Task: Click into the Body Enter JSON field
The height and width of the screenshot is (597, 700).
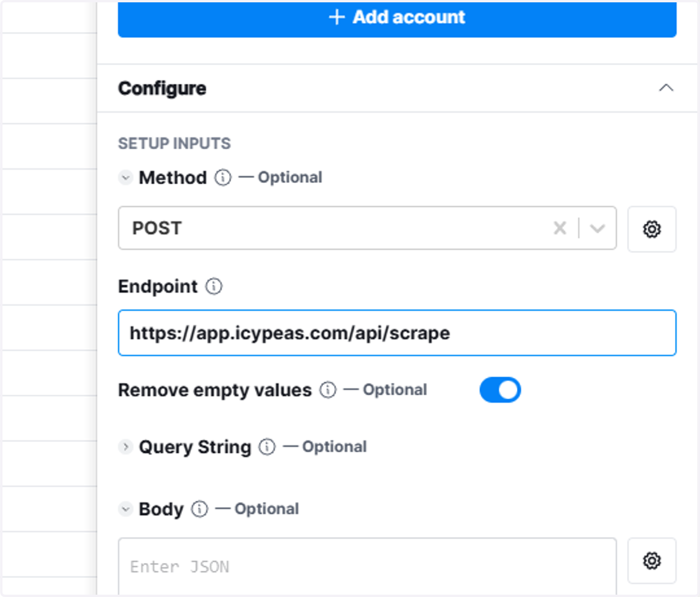Action: click(x=367, y=566)
